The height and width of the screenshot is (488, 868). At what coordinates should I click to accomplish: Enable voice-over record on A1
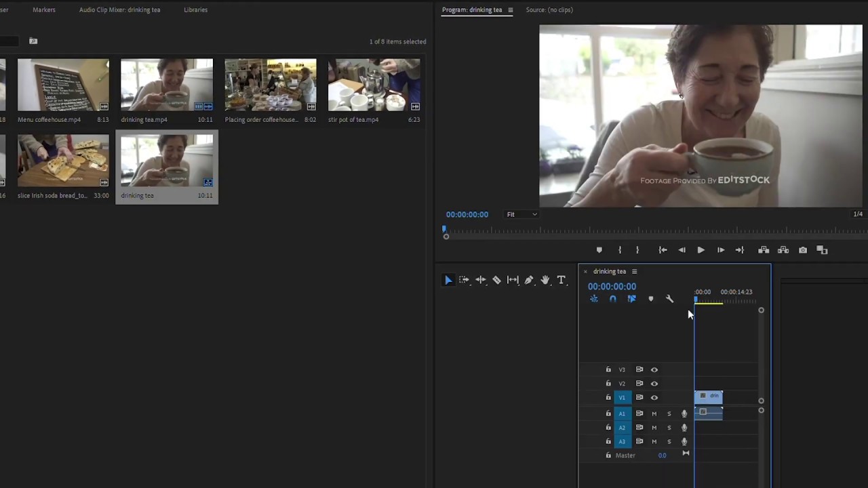[684, 413]
